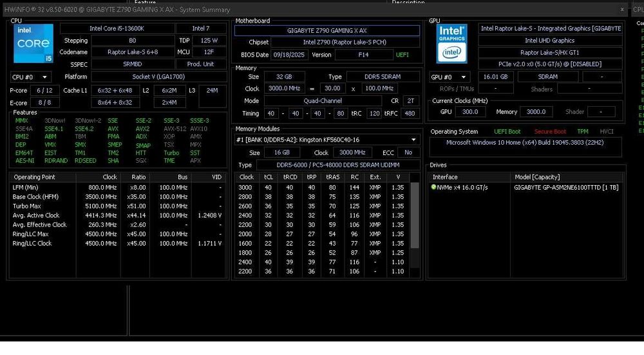Click the tRFC 480 timing value
644x355 pixels.
410,114
